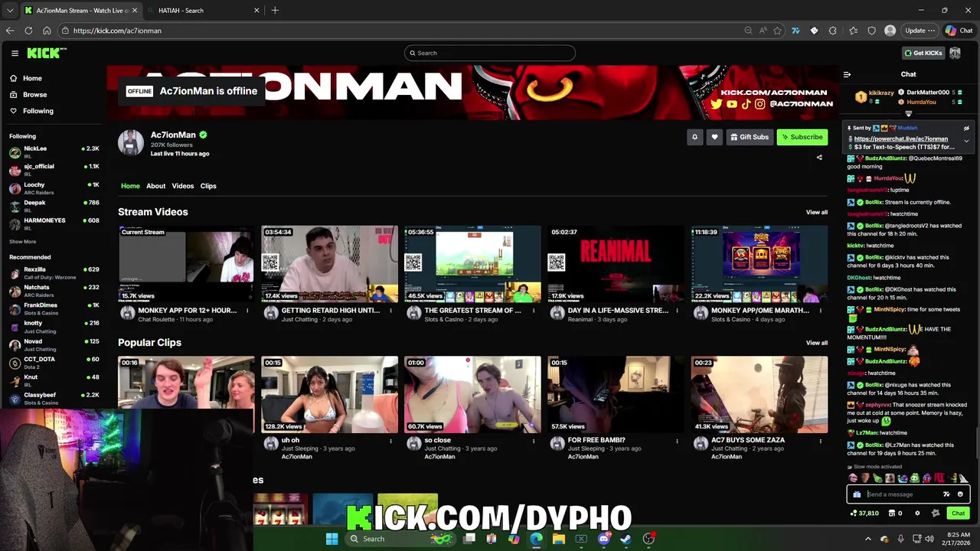Click the gift icon in chat input
980x551 pixels.
point(857,494)
